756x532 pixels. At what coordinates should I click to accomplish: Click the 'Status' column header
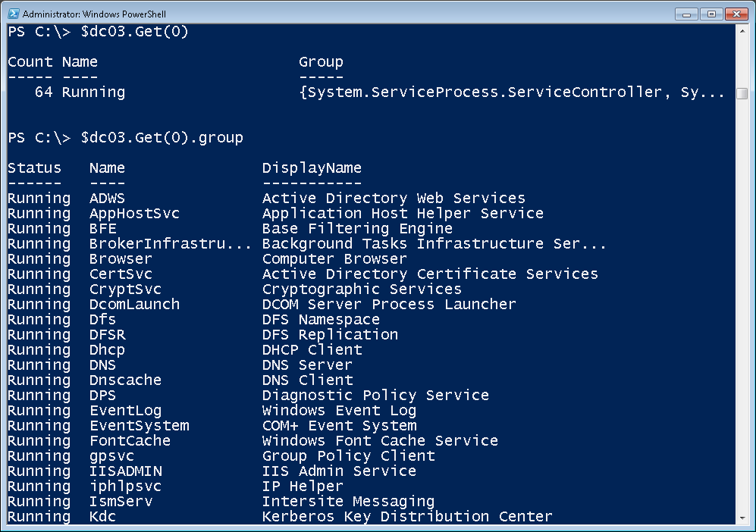coord(35,168)
